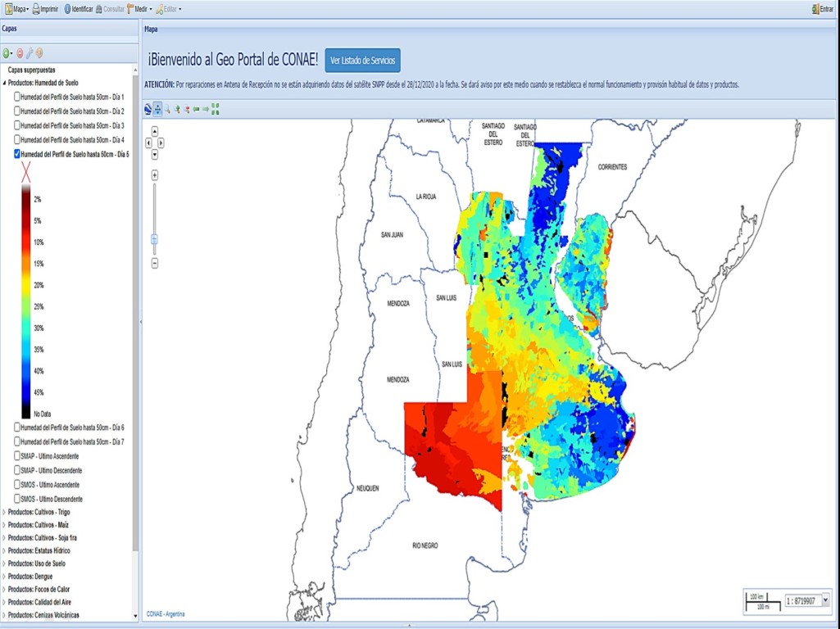Image resolution: width=840 pixels, height=629 pixels.
Task: Check SMAP - Ultimo Descendente layer
Action: [17, 470]
